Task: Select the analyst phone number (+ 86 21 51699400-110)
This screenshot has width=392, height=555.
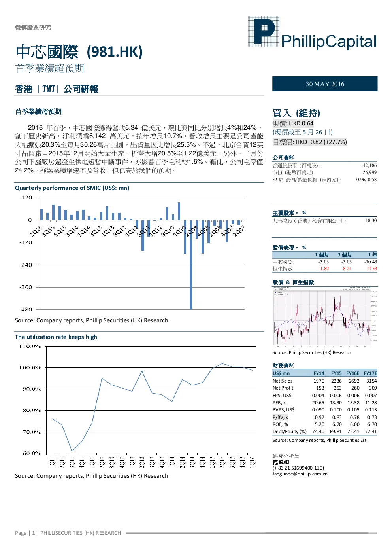Action: click(298, 468)
